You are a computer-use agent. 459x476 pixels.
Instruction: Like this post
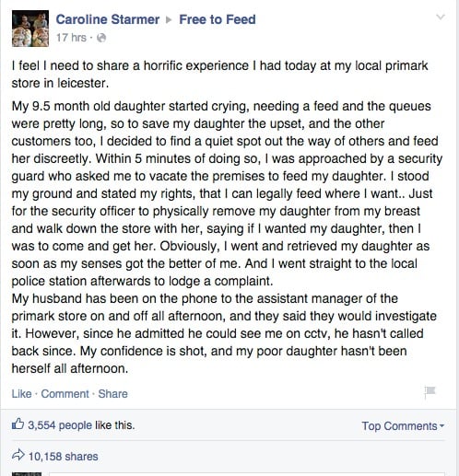tap(21, 394)
